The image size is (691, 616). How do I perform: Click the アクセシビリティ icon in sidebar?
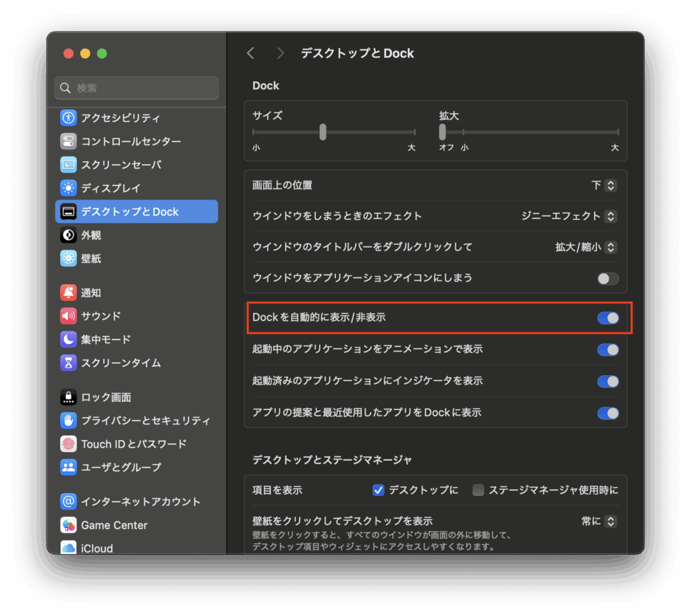point(68,118)
